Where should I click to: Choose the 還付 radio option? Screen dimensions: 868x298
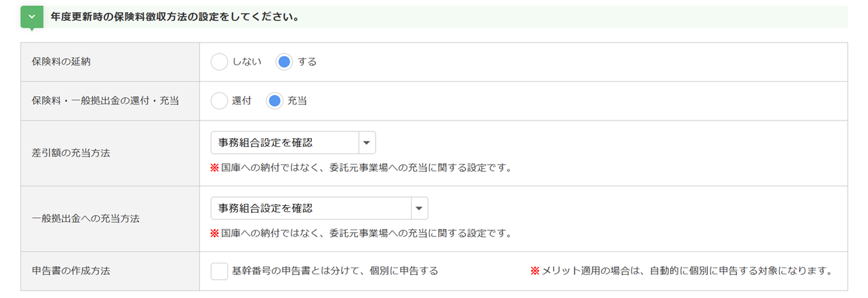220,101
